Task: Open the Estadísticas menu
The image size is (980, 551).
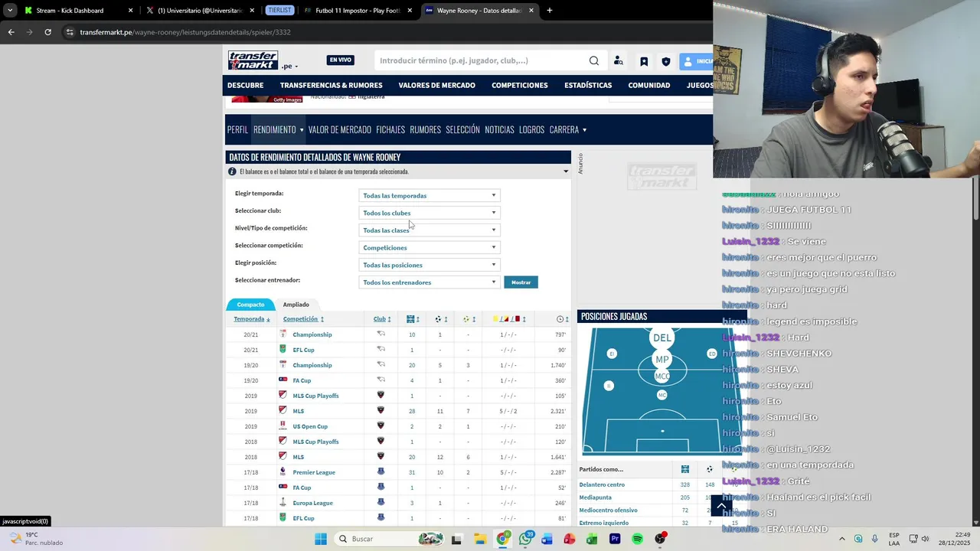Action: coord(588,86)
